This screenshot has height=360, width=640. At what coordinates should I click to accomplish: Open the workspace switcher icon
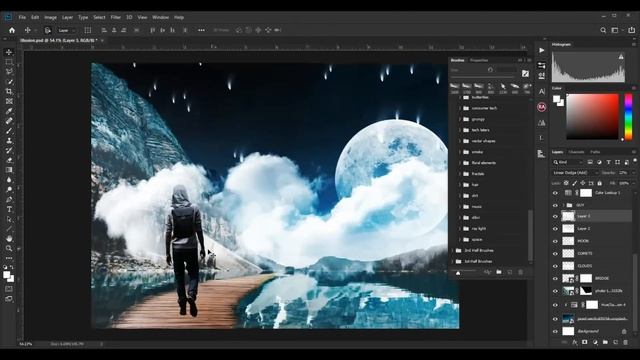point(615,30)
